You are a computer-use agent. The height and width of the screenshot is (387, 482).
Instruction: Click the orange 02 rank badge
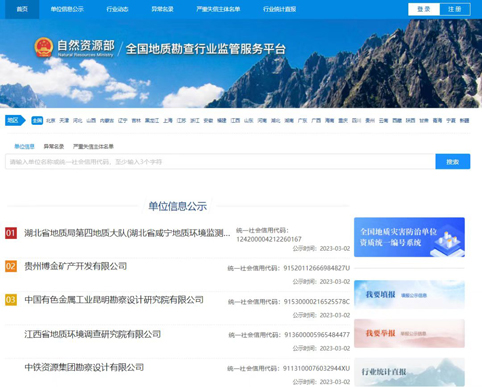point(11,266)
